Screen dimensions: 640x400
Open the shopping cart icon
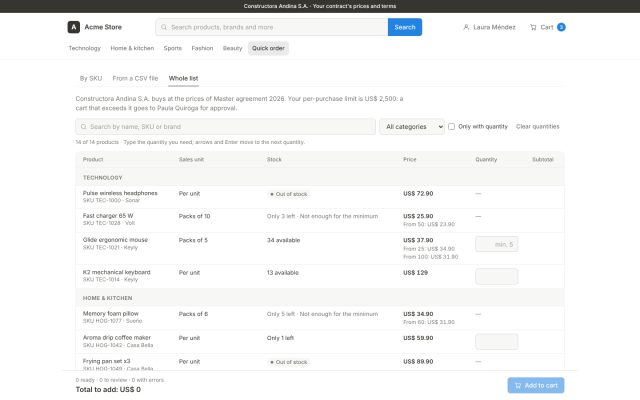tap(533, 27)
